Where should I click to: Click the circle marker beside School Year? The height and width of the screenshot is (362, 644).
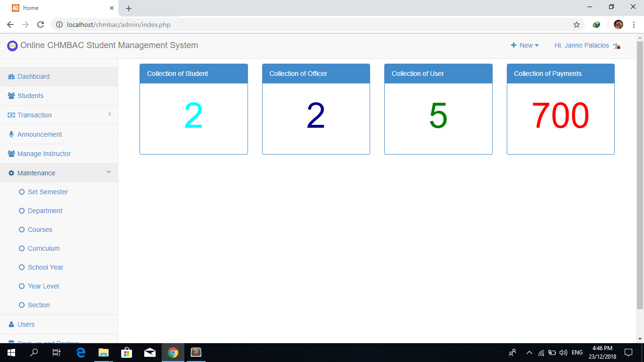tap(21, 267)
